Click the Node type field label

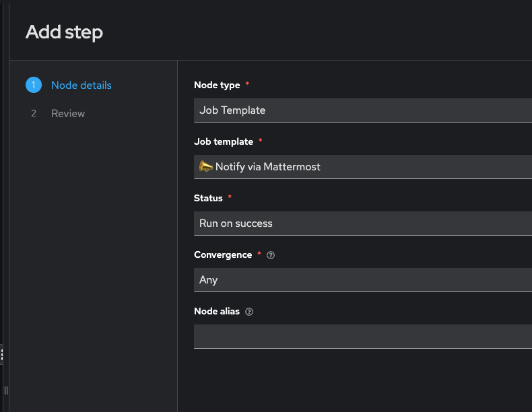(217, 85)
